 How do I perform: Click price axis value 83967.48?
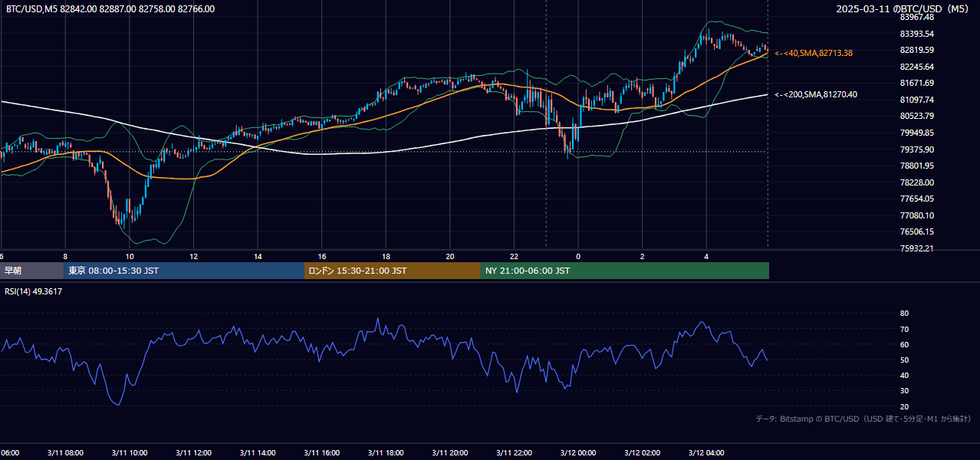click(x=917, y=17)
